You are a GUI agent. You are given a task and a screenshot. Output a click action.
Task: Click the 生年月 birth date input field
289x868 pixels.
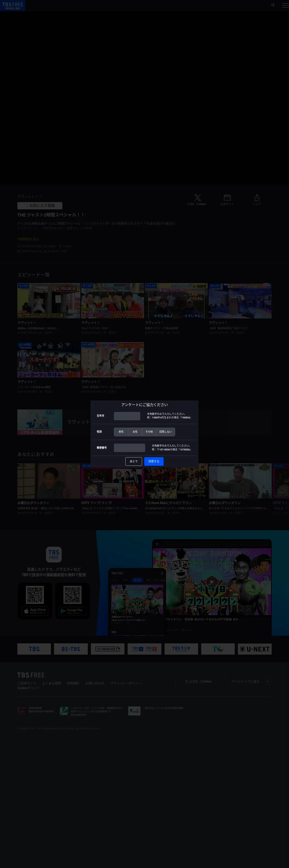tap(127, 416)
